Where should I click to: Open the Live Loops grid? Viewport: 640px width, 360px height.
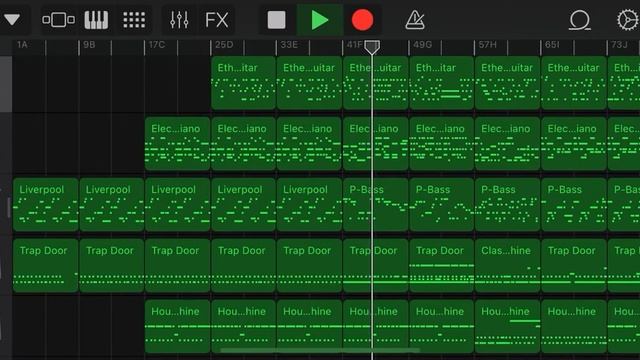[x=134, y=20]
